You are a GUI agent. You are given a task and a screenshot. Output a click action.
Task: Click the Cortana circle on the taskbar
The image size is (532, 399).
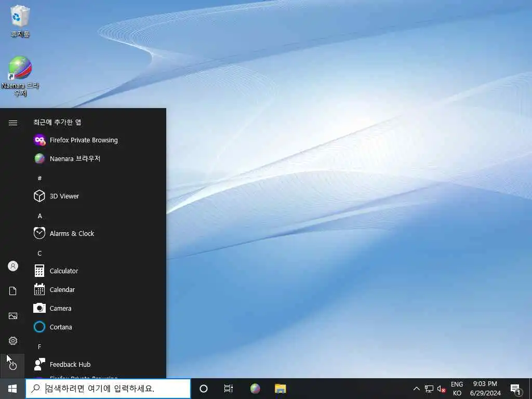click(x=204, y=389)
